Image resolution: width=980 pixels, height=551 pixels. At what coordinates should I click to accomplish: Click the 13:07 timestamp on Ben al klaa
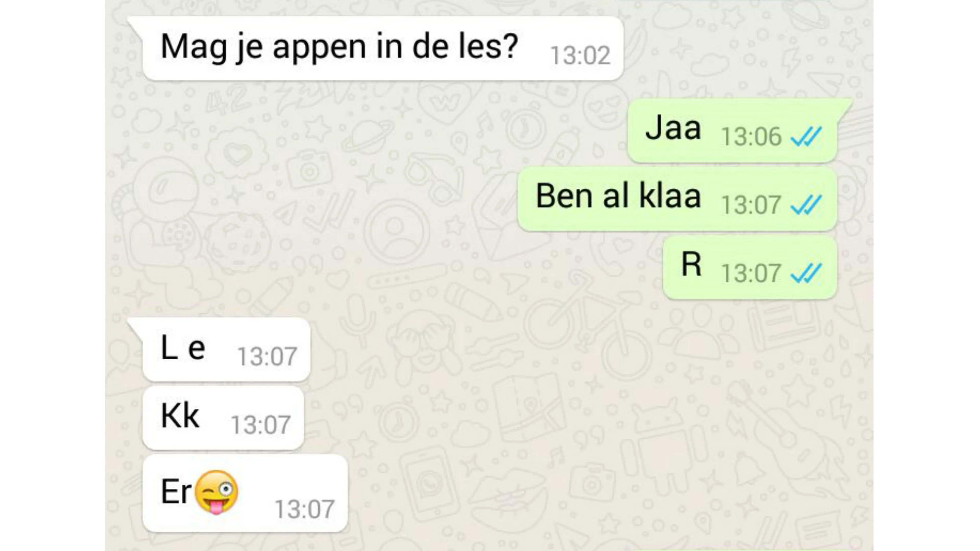coord(751,205)
